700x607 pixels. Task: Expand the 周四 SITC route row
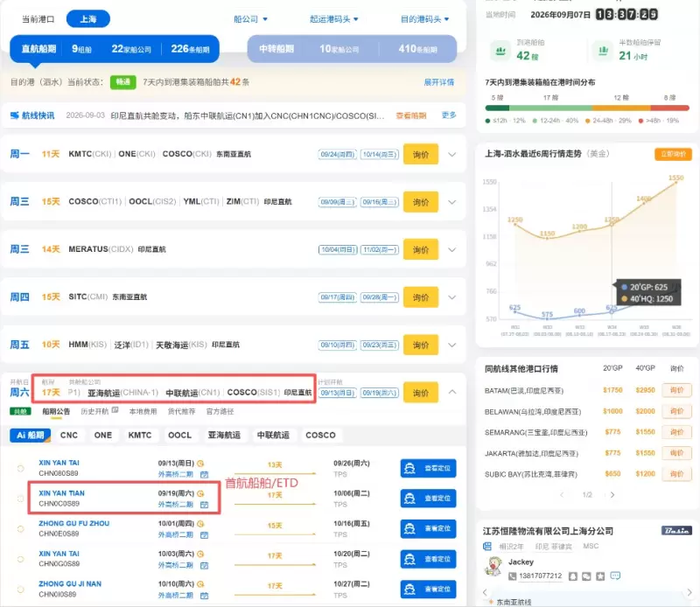click(451, 297)
